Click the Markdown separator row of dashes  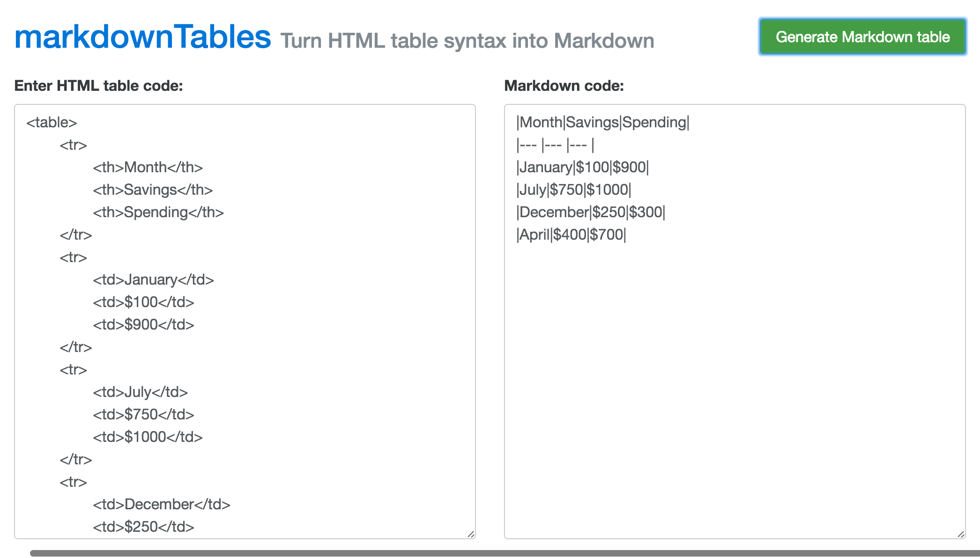(x=555, y=145)
